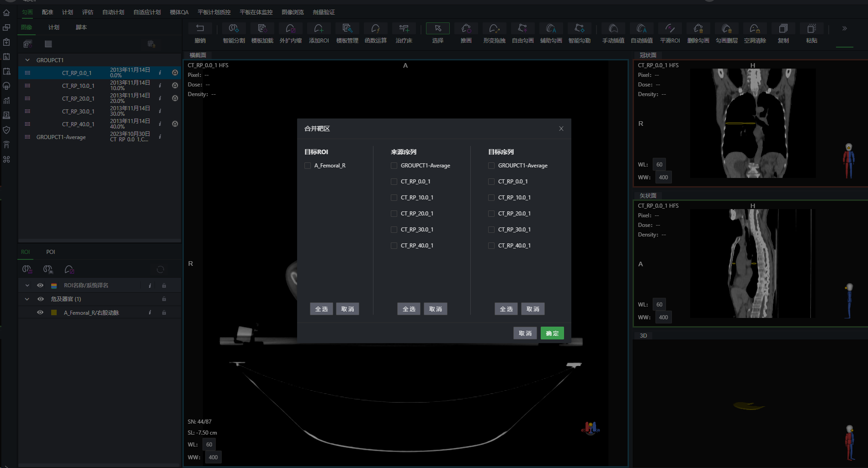
Task: Click the 勾画删层 delete slice icon
Action: point(727,29)
